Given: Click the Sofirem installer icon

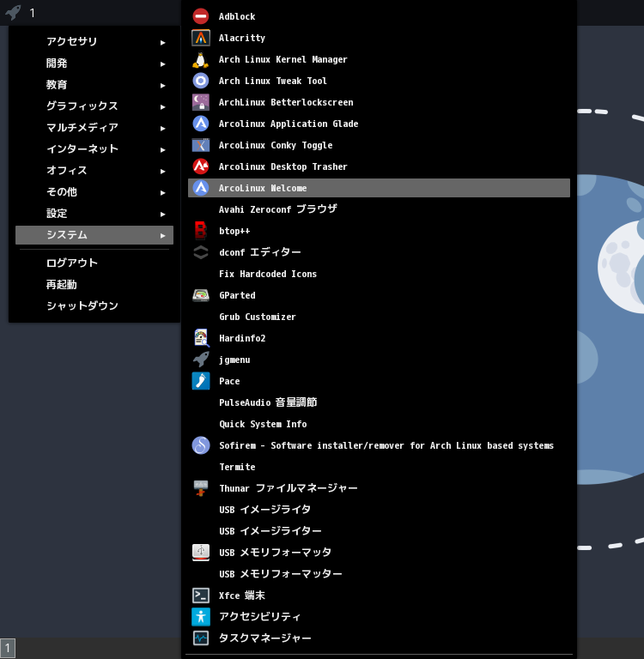Looking at the screenshot, I should (x=201, y=445).
